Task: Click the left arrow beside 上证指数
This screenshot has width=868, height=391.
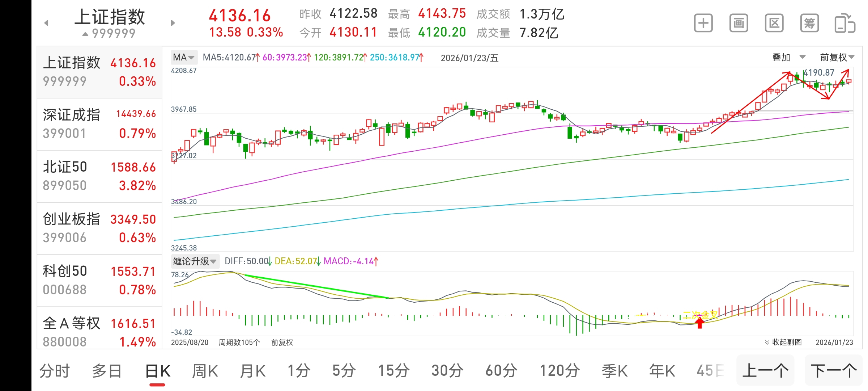Action: [46, 22]
